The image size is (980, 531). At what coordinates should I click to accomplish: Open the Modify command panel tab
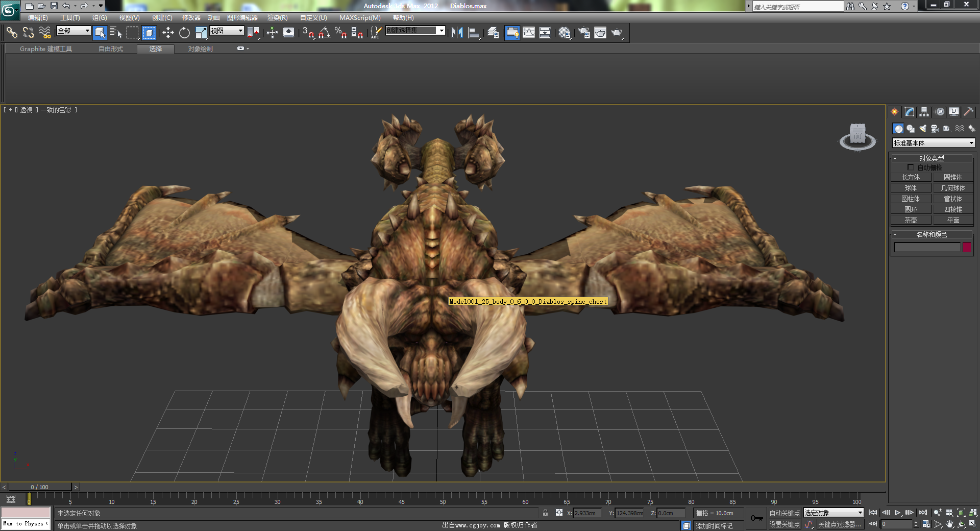tap(910, 112)
